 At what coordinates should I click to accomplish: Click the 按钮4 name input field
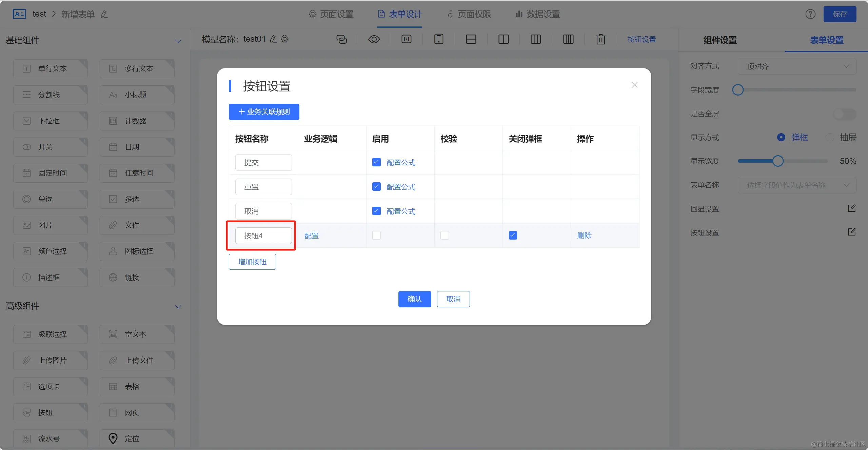pos(263,236)
